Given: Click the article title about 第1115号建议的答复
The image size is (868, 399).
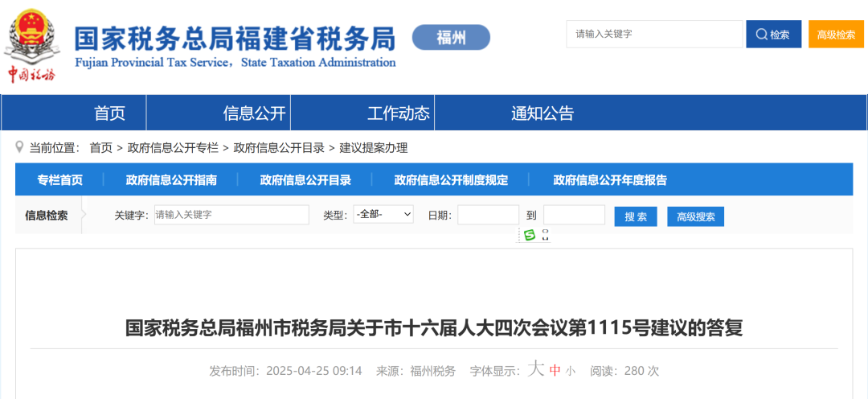Looking at the screenshot, I should 433,328.
